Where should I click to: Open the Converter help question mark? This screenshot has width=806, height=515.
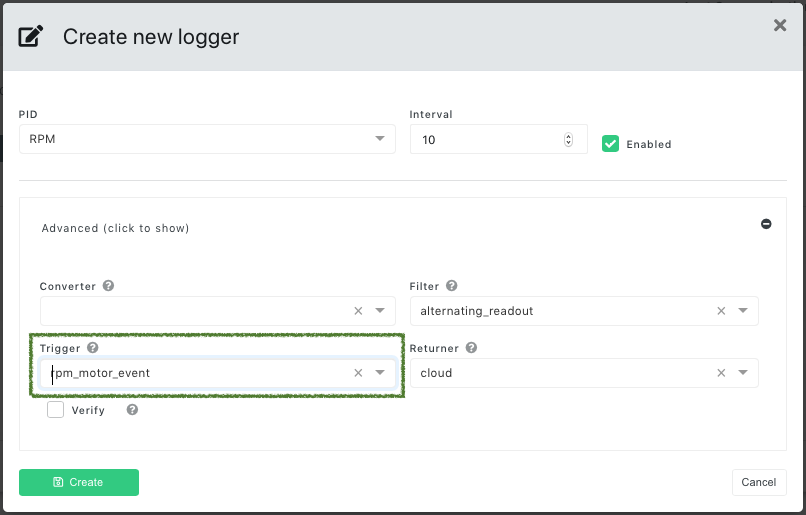point(108,286)
